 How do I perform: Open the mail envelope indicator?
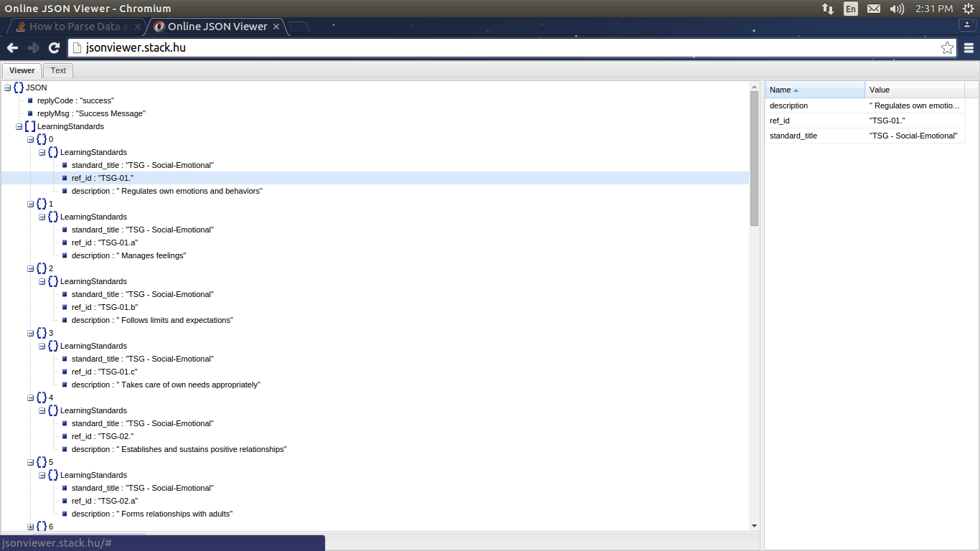click(873, 9)
